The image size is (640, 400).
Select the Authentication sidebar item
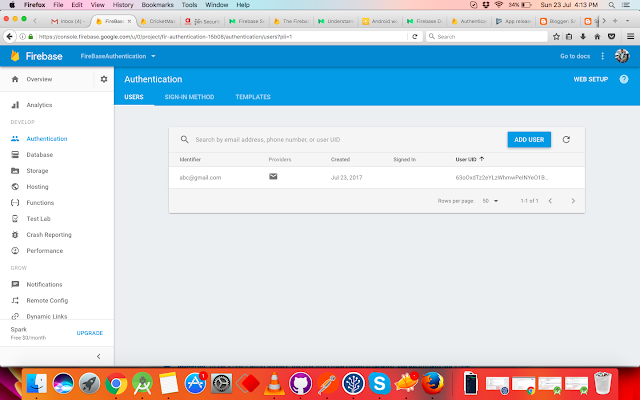47,139
